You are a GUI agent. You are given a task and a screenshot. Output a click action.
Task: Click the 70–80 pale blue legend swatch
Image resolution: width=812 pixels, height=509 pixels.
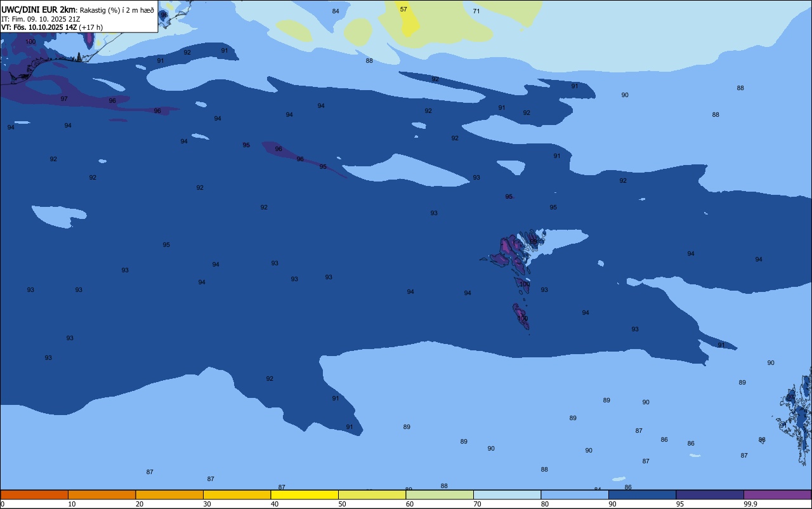pyautogui.click(x=507, y=494)
